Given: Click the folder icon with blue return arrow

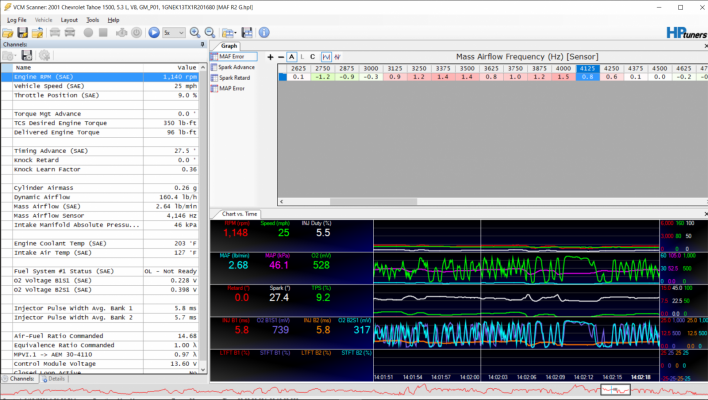Looking at the screenshot, I should coord(37,33).
